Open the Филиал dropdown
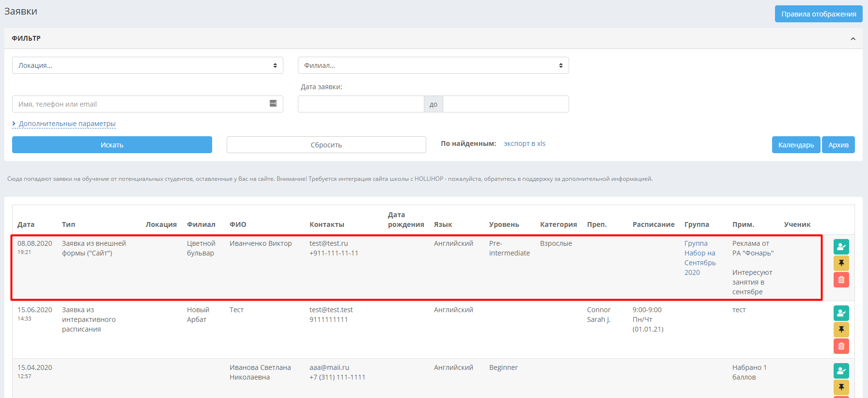The width and height of the screenshot is (868, 398). click(434, 65)
